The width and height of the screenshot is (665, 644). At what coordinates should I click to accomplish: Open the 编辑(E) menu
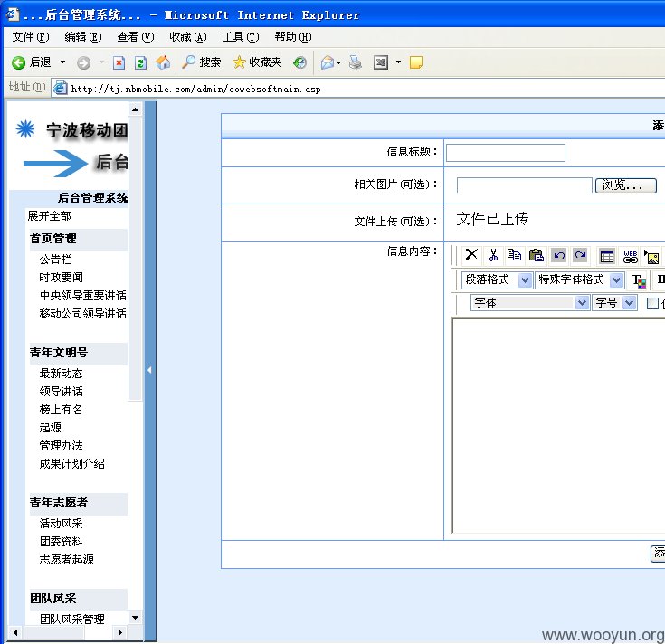[83, 37]
